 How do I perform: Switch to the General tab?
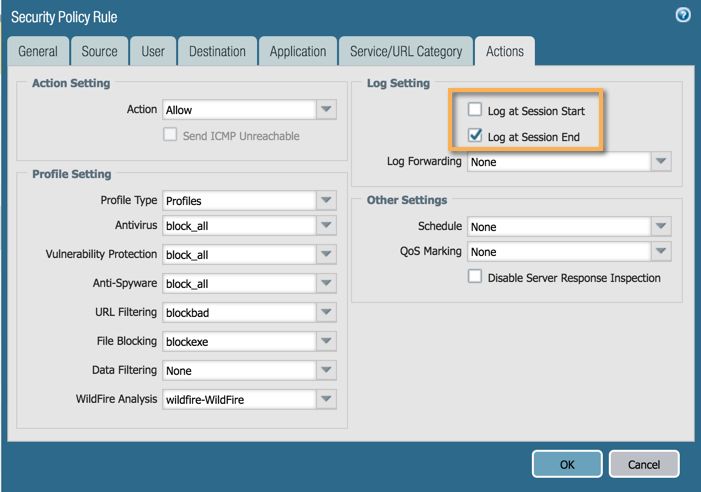[38, 52]
